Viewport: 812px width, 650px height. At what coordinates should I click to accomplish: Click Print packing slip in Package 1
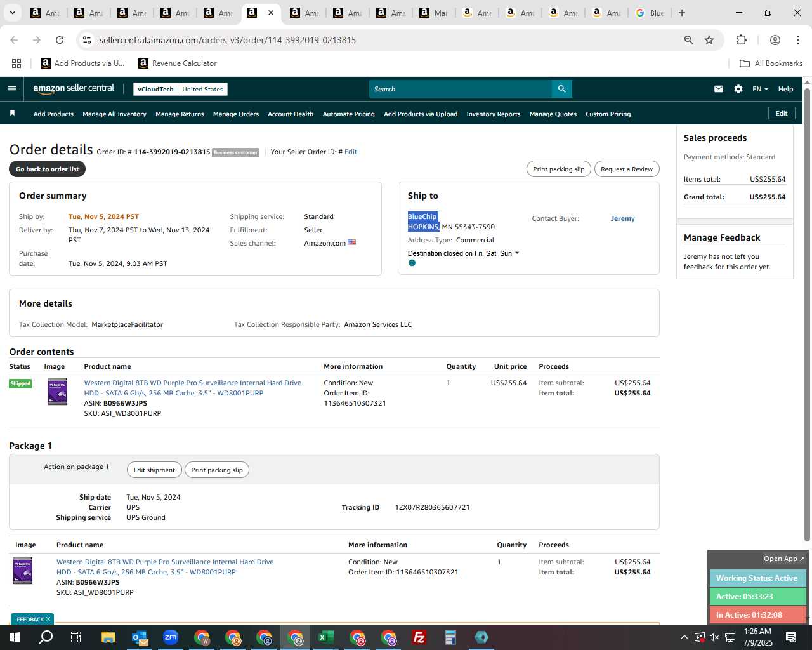click(217, 470)
